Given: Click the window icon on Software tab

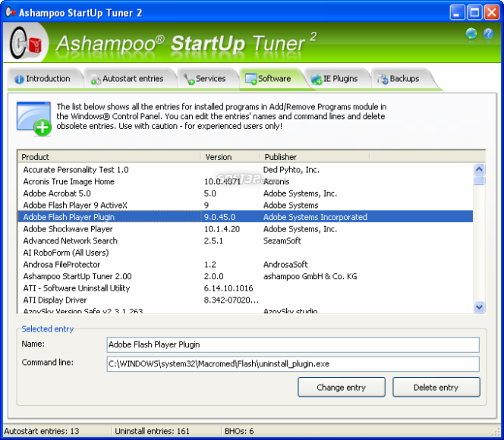Looking at the screenshot, I should pos(251,79).
